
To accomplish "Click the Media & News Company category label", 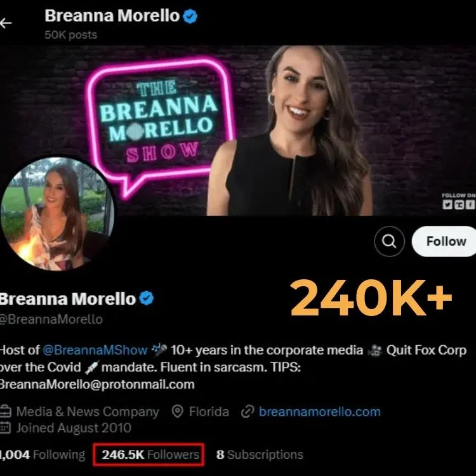I will click(88, 412).
